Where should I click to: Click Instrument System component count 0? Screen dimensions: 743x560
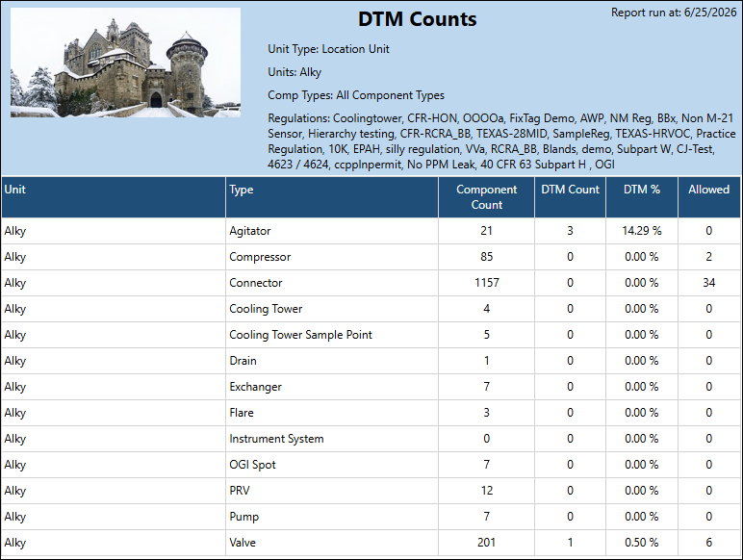487,439
